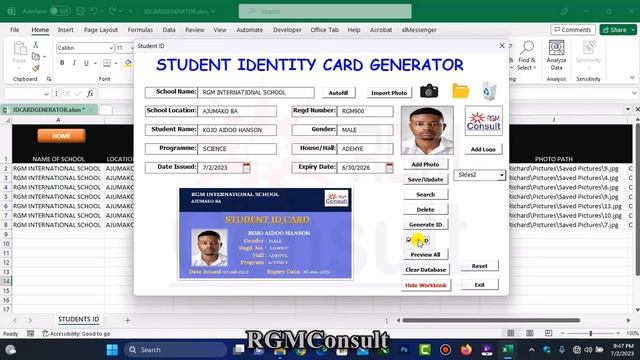The width and height of the screenshot is (640, 360).
Task: Switch to Page Layout view in the status bar
Action: [529, 333]
